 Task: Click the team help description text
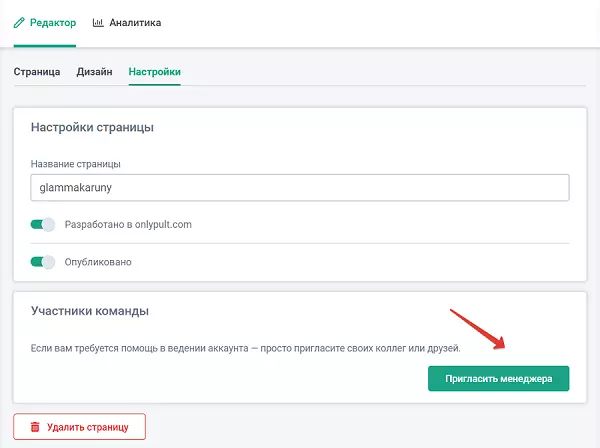click(x=245, y=348)
